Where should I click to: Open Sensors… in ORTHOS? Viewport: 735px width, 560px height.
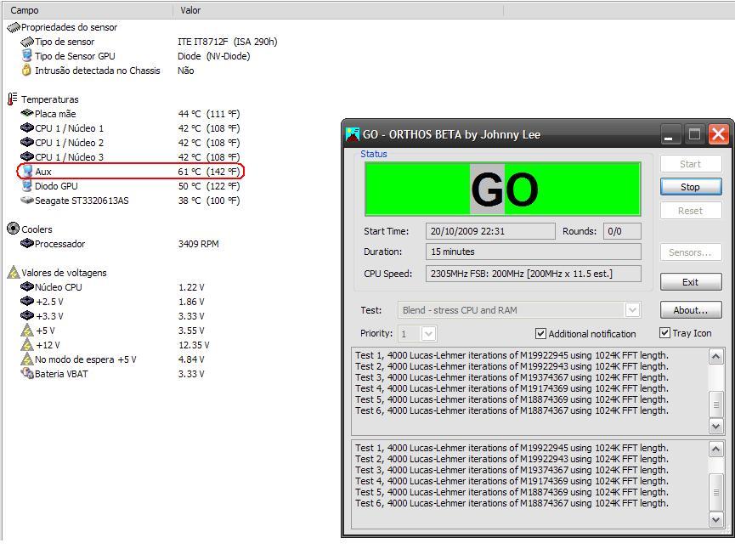click(691, 252)
